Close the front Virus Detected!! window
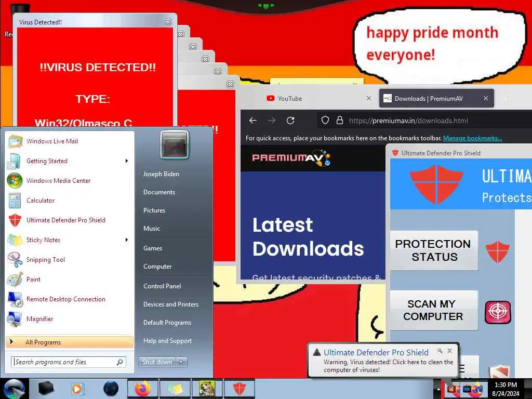The height and width of the screenshot is (399, 532). click(168, 22)
